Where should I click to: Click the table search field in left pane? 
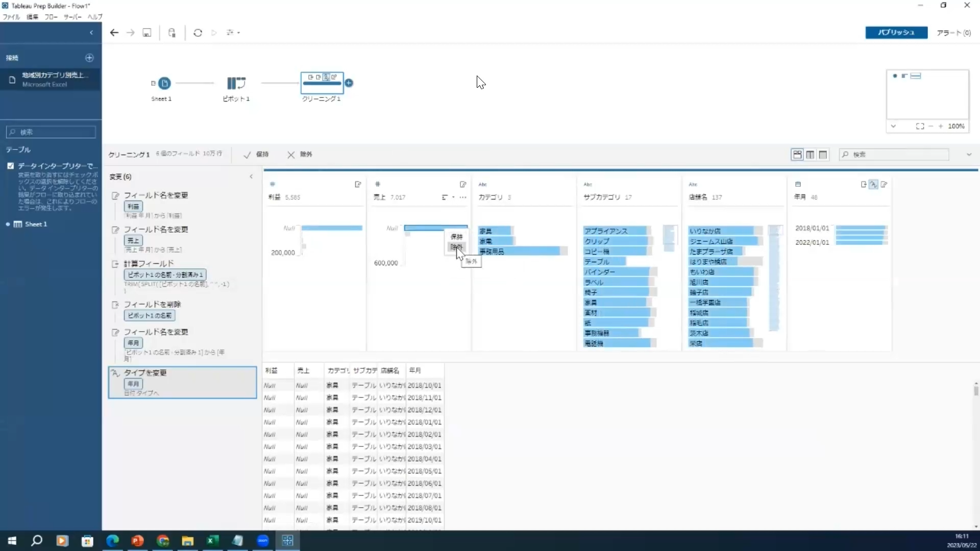click(x=51, y=132)
